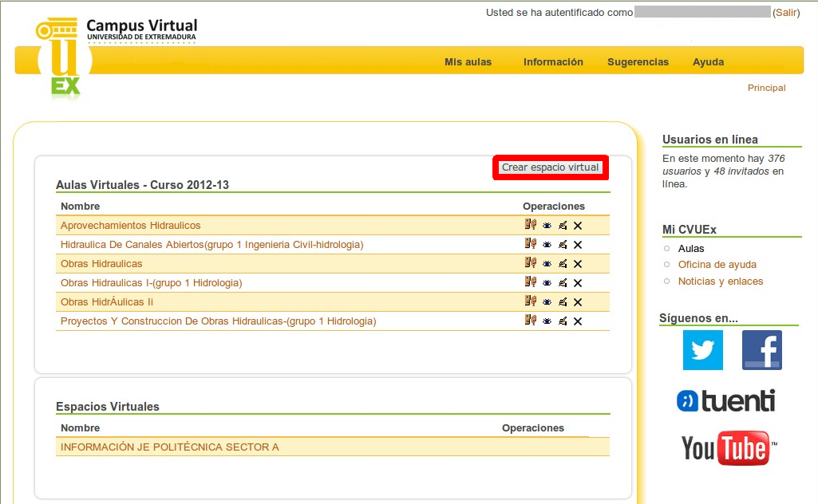The image size is (818, 504).
Task: Open the Mis aulas menu
Action: (468, 62)
